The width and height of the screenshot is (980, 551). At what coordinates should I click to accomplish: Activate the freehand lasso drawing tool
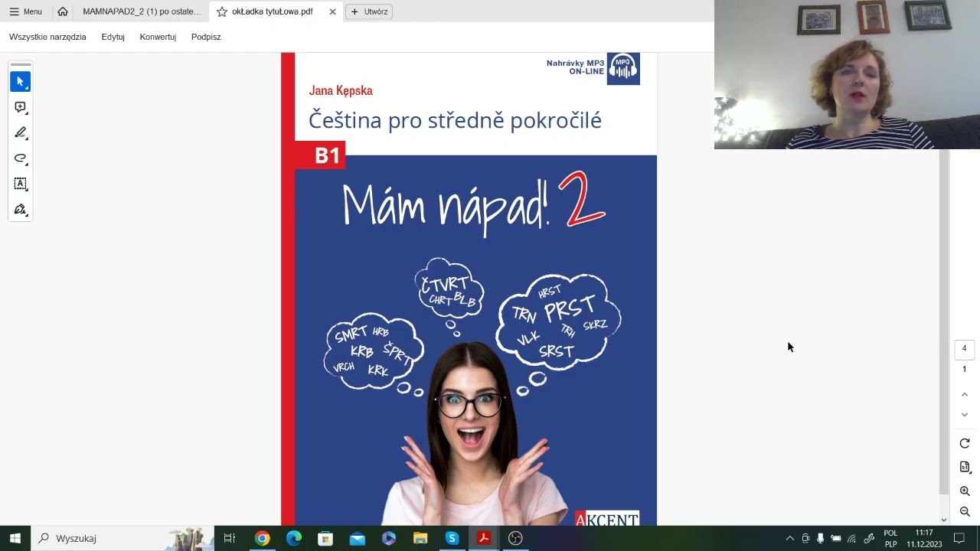[x=21, y=158]
